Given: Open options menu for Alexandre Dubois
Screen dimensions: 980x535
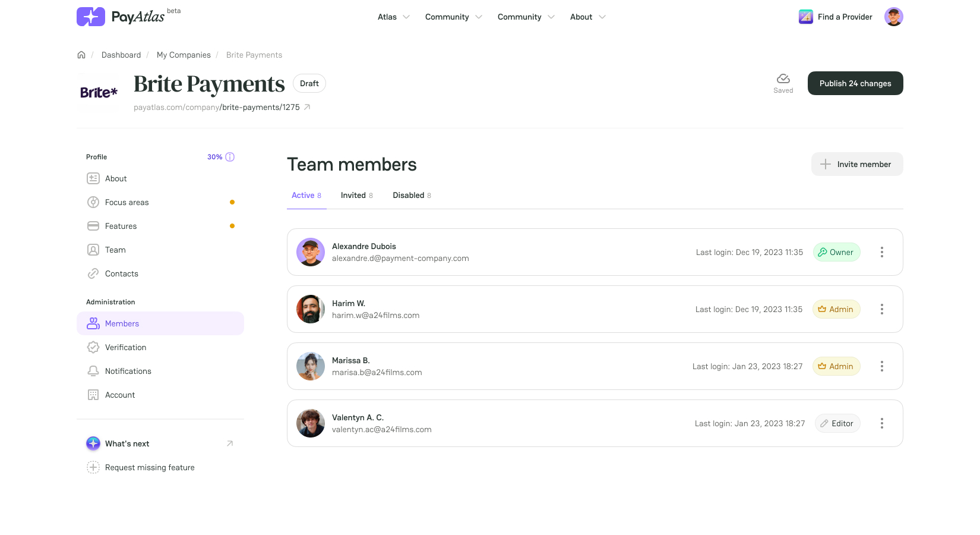Looking at the screenshot, I should [x=882, y=252].
